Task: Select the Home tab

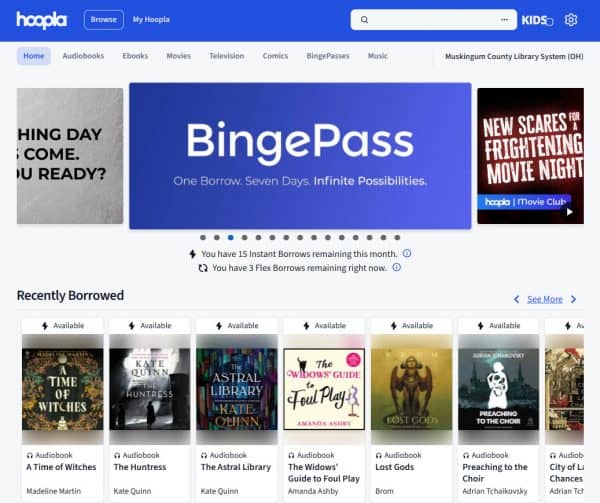Action: coord(34,56)
